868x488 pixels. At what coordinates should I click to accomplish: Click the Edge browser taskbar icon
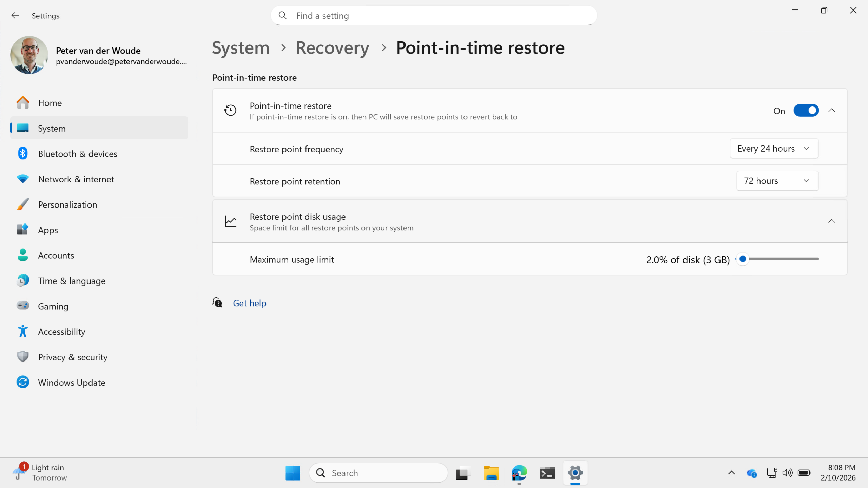pyautogui.click(x=519, y=473)
